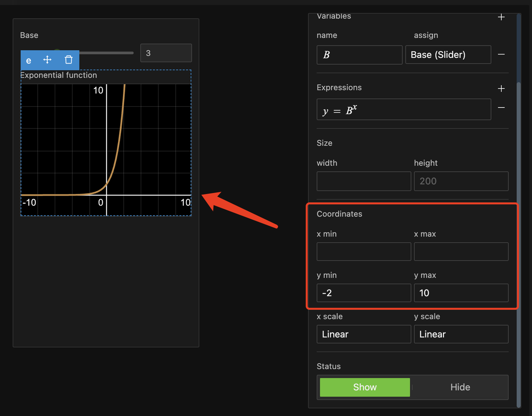The width and height of the screenshot is (532, 416).
Task: Click the 'e' edit icon on graph toolbar
Action: click(29, 61)
